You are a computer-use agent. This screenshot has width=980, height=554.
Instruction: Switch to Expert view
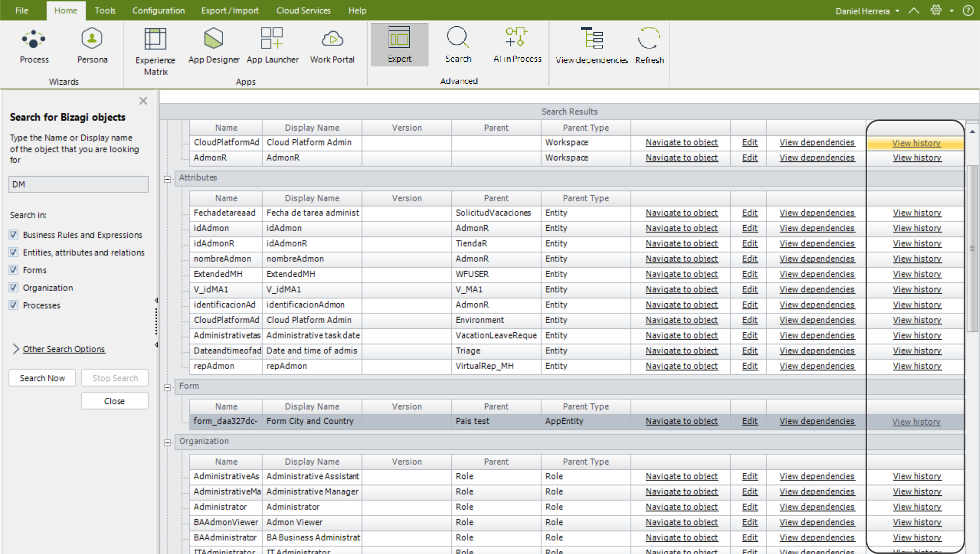(x=399, y=45)
